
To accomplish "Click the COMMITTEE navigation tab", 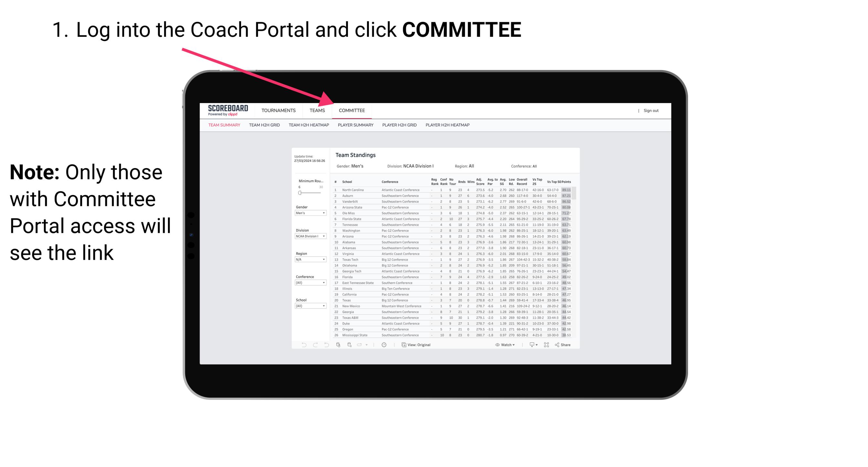I will coord(351,110).
